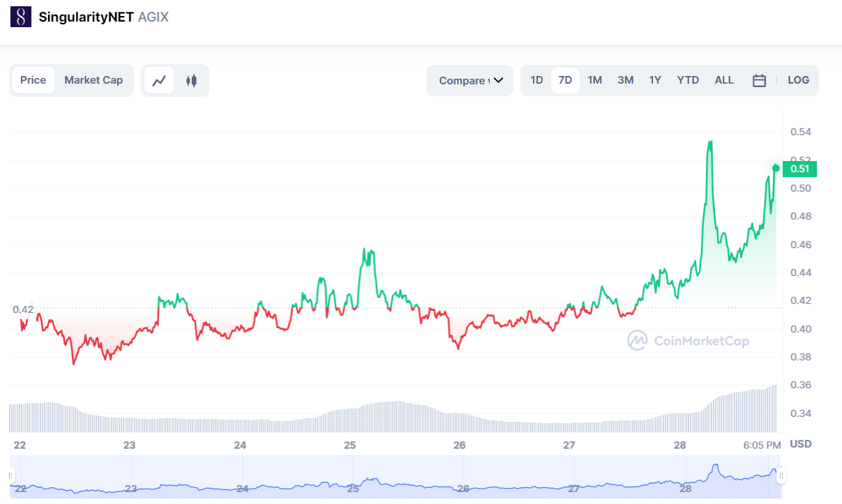Set chart range to 3M
Image resolution: width=842 pixels, height=504 pixels.
pyautogui.click(x=626, y=80)
